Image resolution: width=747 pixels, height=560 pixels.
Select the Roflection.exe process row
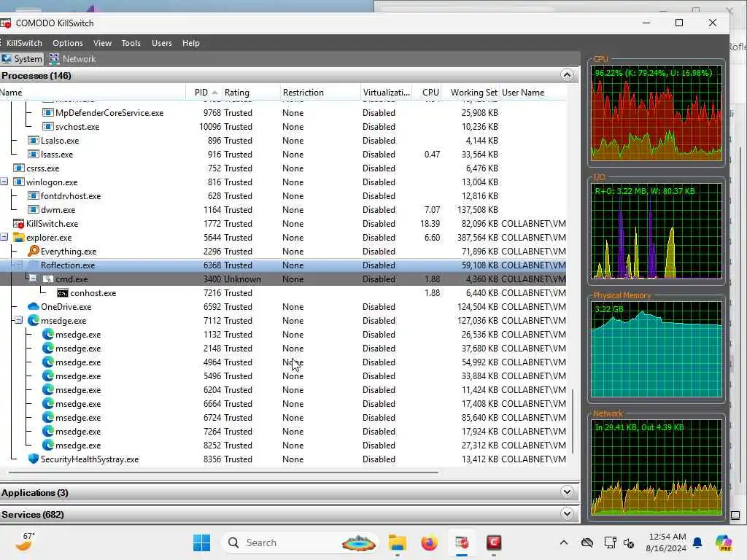point(283,265)
